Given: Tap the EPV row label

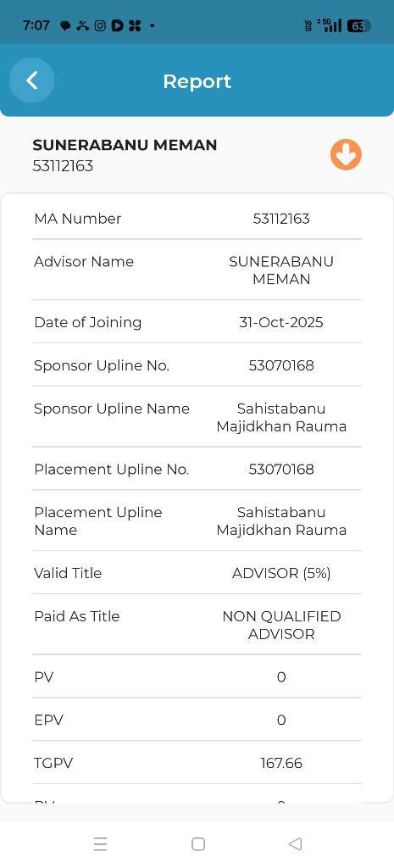Looking at the screenshot, I should pyautogui.click(x=48, y=721).
